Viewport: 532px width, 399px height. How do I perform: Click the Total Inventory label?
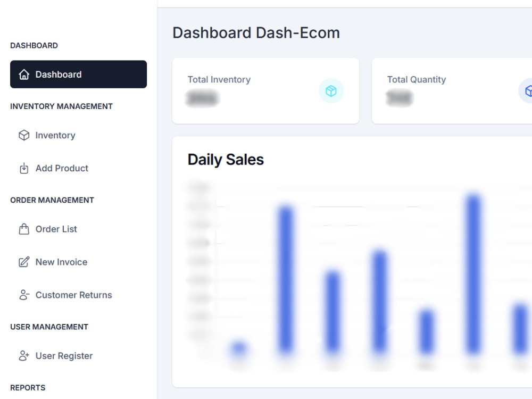point(219,79)
